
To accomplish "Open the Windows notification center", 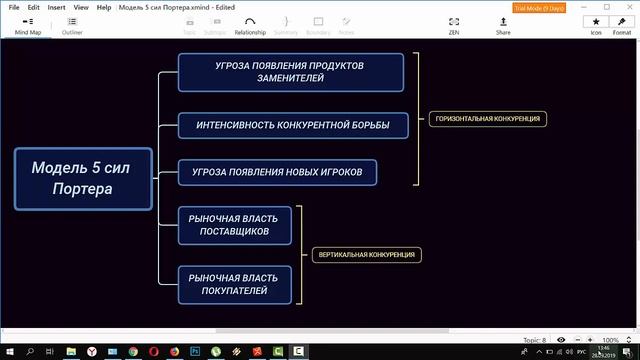I will coord(627,351).
